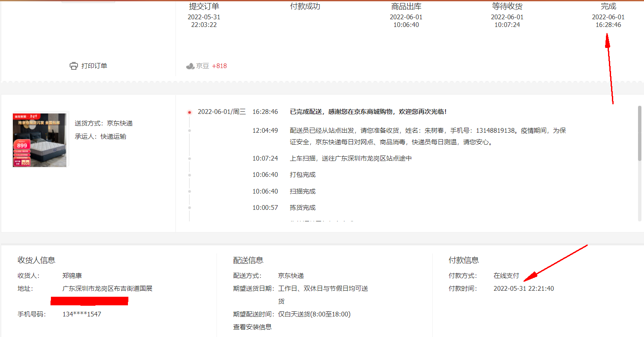Click the timeline dot beside 扫描完成
644x337 pixels.
tap(190, 191)
